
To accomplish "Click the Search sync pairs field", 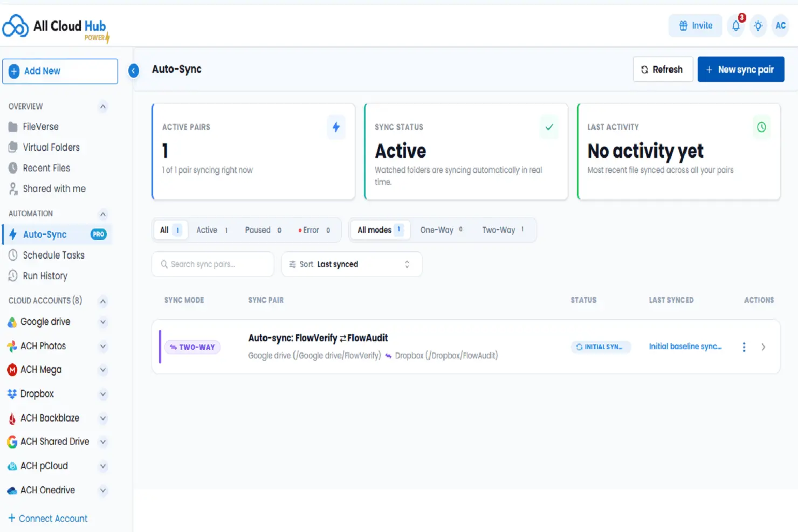I will click(x=213, y=264).
